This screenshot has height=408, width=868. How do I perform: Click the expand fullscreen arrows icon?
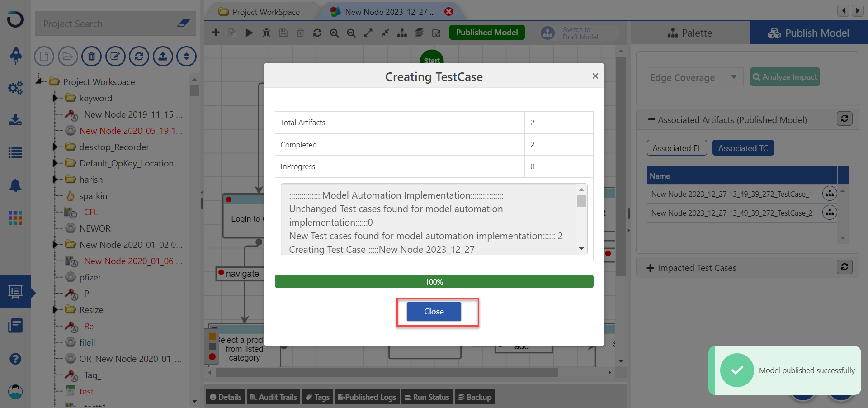368,33
